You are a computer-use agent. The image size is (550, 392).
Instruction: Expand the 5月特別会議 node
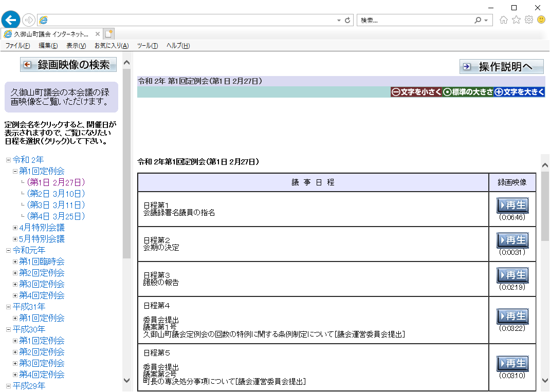point(15,239)
